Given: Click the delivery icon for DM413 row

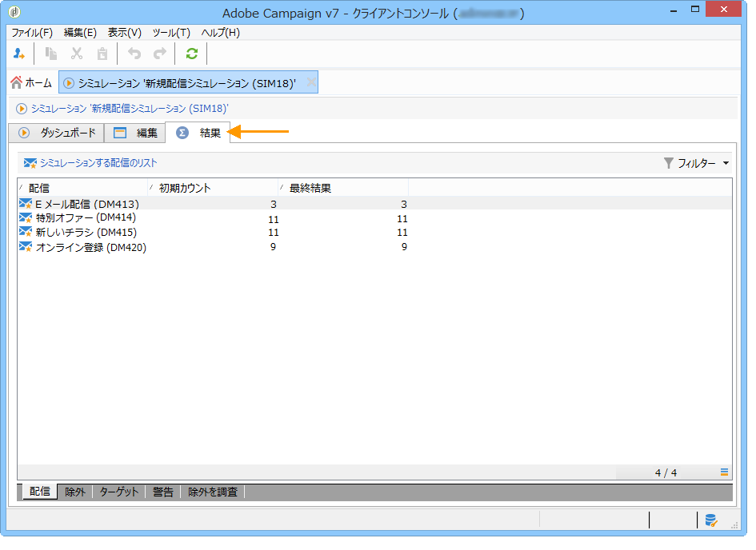Looking at the screenshot, I should pyautogui.click(x=26, y=204).
